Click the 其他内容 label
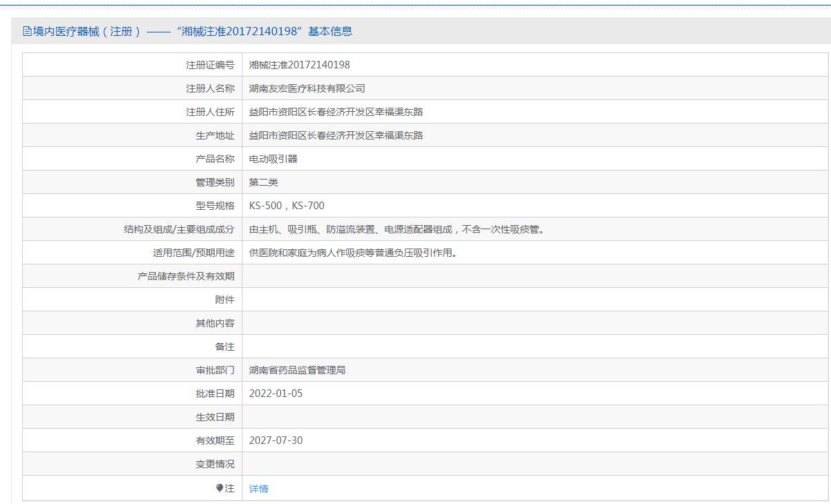831x504 pixels. tap(215, 323)
